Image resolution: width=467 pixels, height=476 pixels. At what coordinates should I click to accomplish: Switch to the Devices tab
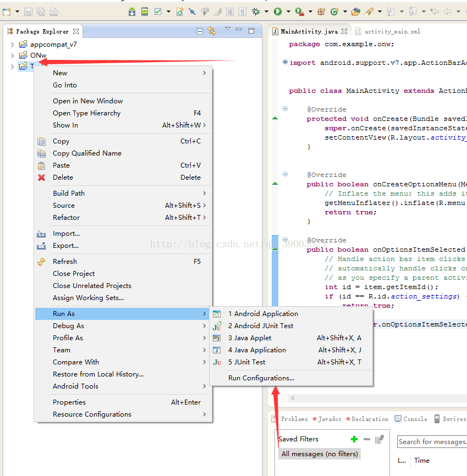[450, 419]
